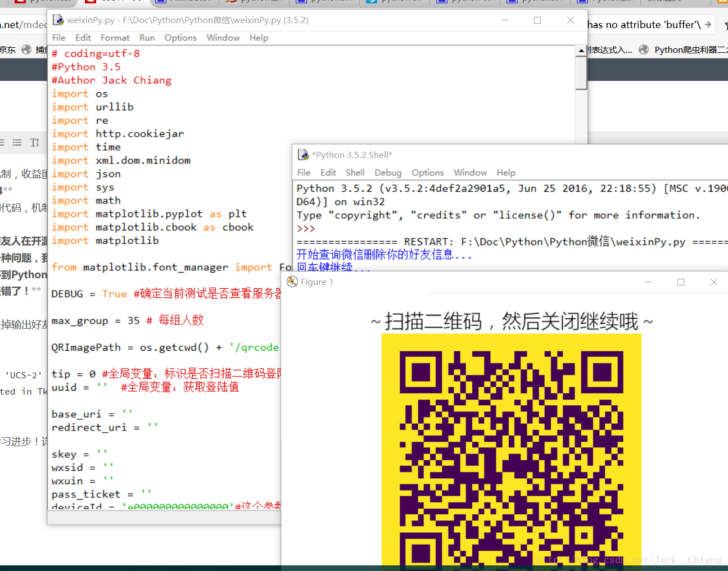The image size is (728, 571).
Task: Open Help menu in weixinPy.py editor
Action: (x=259, y=38)
